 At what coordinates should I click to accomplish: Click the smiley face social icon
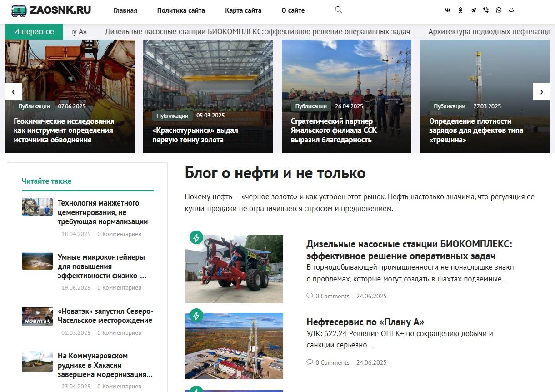coord(511,10)
